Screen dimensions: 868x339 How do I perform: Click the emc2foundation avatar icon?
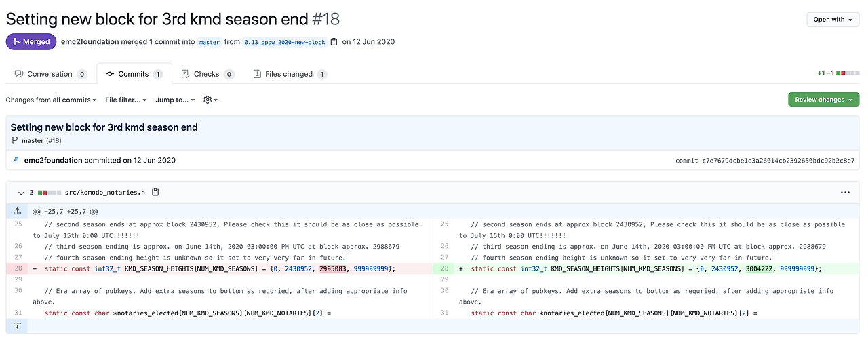click(x=16, y=160)
